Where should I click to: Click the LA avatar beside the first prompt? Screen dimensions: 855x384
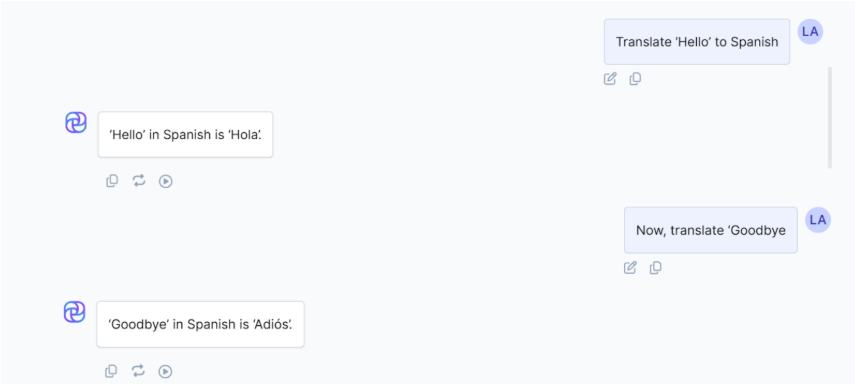[x=810, y=32]
